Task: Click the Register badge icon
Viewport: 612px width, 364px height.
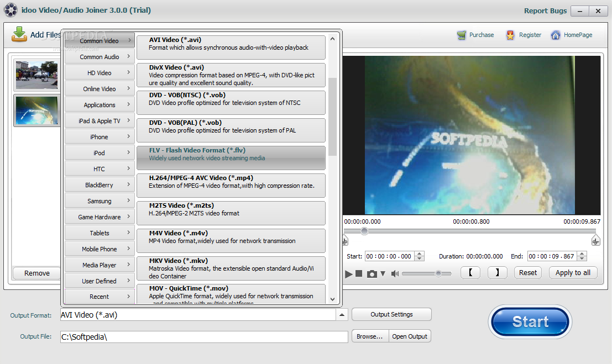Action: point(510,35)
